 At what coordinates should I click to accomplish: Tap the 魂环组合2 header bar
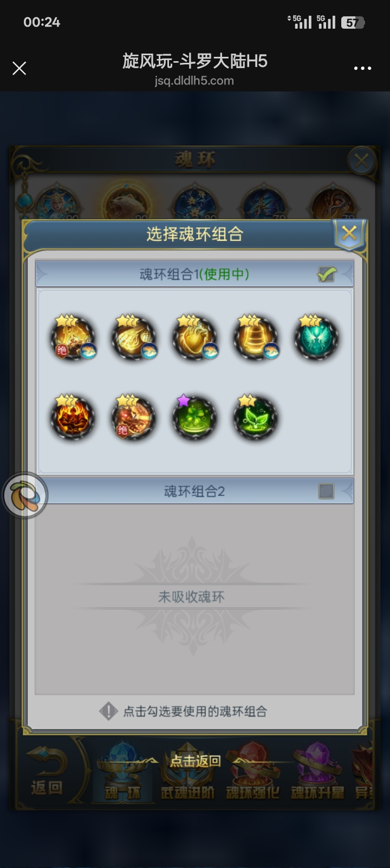[x=194, y=491]
